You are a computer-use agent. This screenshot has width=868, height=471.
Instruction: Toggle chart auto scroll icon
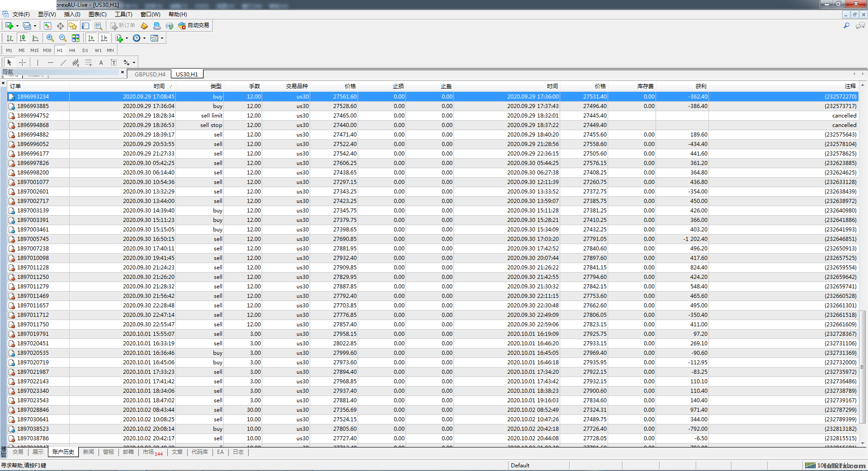click(91, 38)
